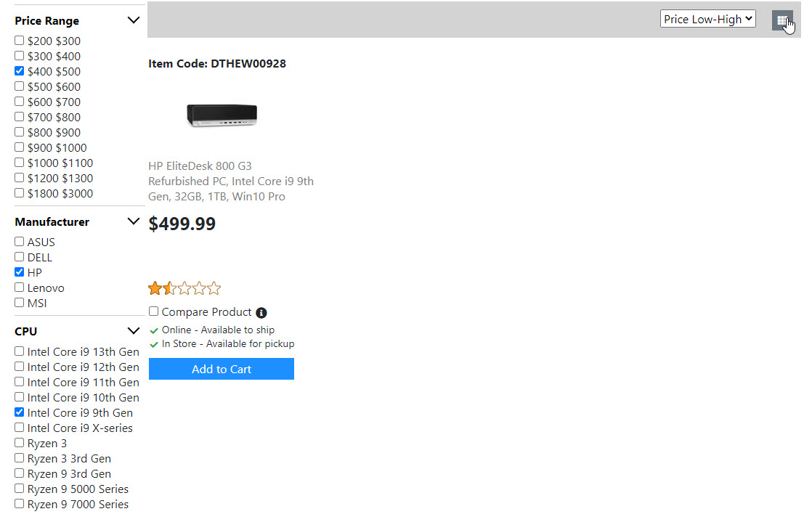The height and width of the screenshot is (522, 812).
Task: Check the Lenovo manufacturer filter
Action: pyautogui.click(x=20, y=287)
